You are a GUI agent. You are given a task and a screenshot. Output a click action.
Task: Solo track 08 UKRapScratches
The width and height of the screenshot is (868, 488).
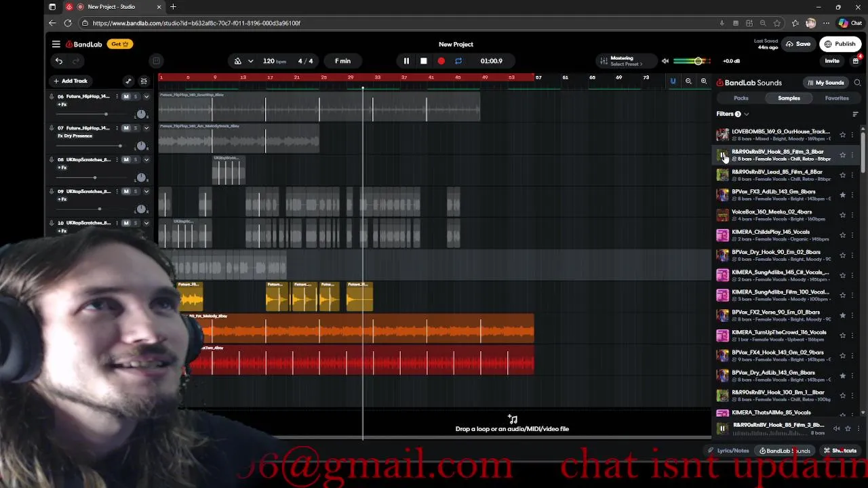click(x=136, y=160)
